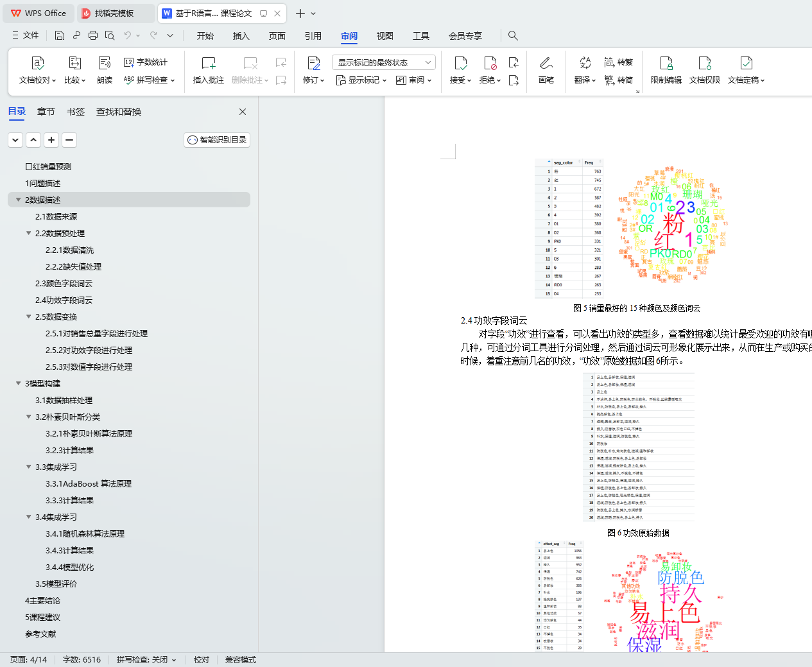Screen dimensions: 812x667
Task: Click the Print icon in quick access bar
Action: point(93,35)
